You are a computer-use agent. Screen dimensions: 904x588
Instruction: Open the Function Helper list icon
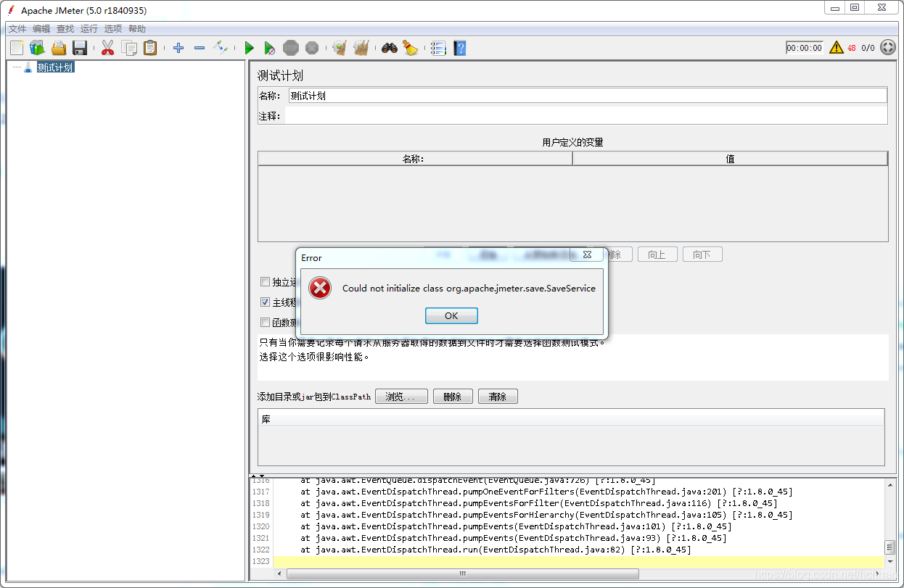[x=438, y=48]
